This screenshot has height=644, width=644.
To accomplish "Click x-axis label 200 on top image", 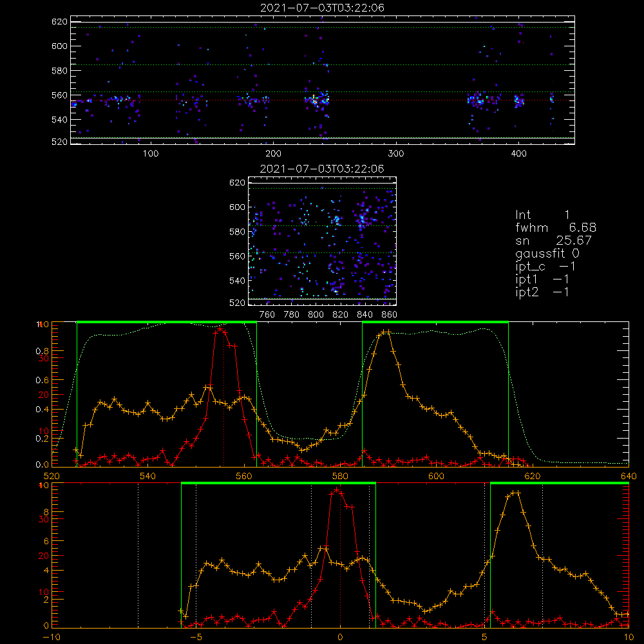I will pyautogui.click(x=274, y=154).
